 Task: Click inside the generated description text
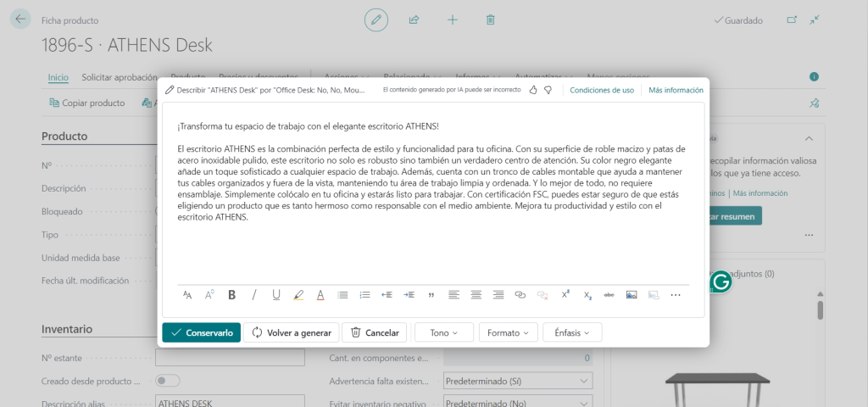432,183
